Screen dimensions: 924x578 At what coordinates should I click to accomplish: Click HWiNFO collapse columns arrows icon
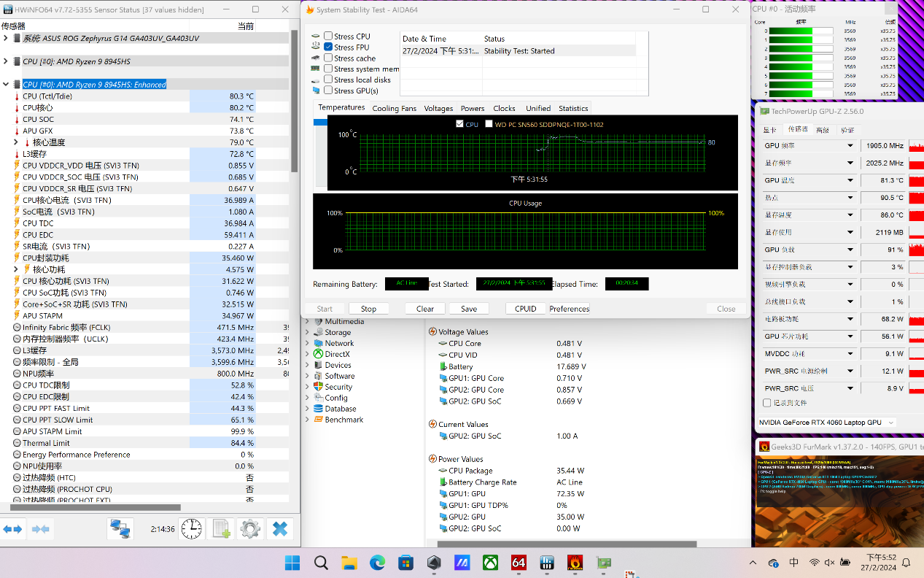40,529
